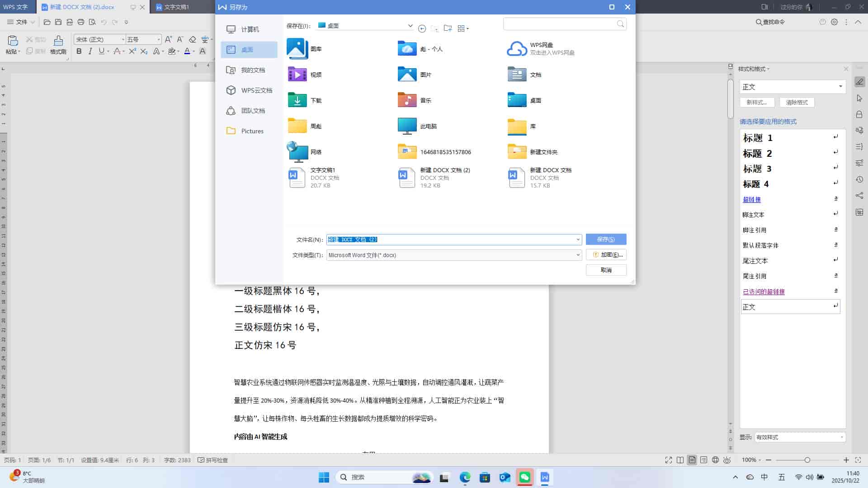Click the 加密(E) encrypt button

(x=606, y=255)
